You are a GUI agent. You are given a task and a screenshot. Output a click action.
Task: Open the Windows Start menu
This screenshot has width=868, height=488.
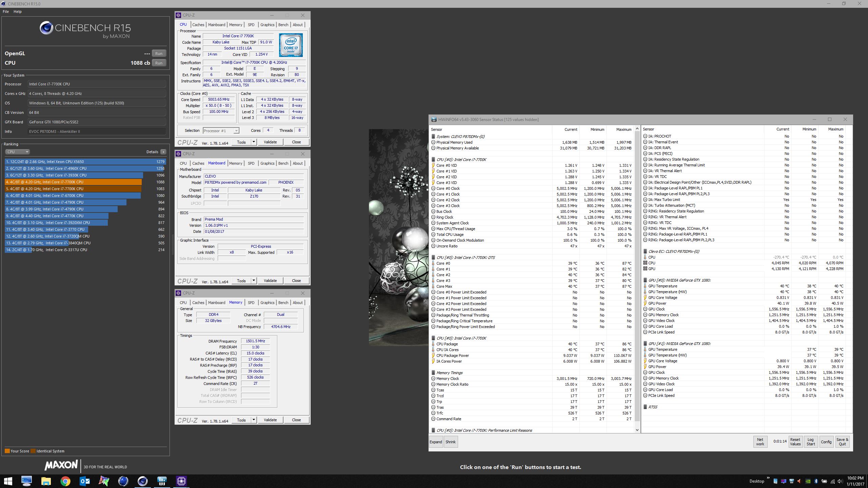(8, 481)
